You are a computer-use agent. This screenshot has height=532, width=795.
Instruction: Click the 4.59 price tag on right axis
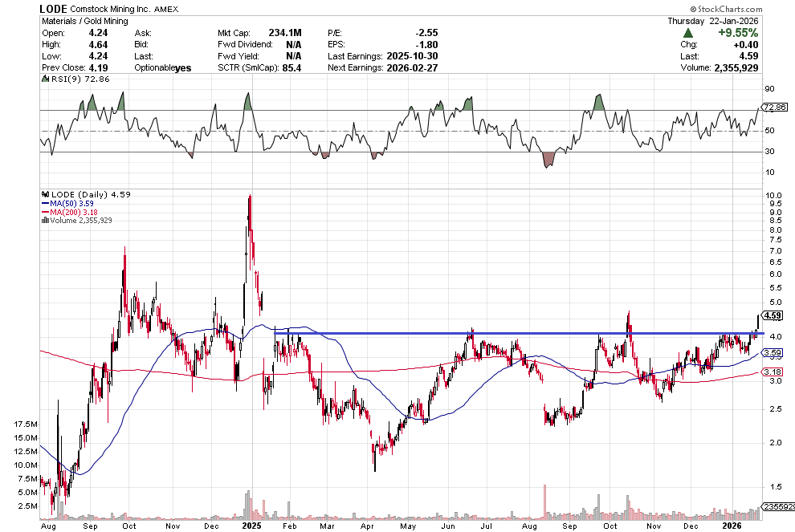(773, 315)
